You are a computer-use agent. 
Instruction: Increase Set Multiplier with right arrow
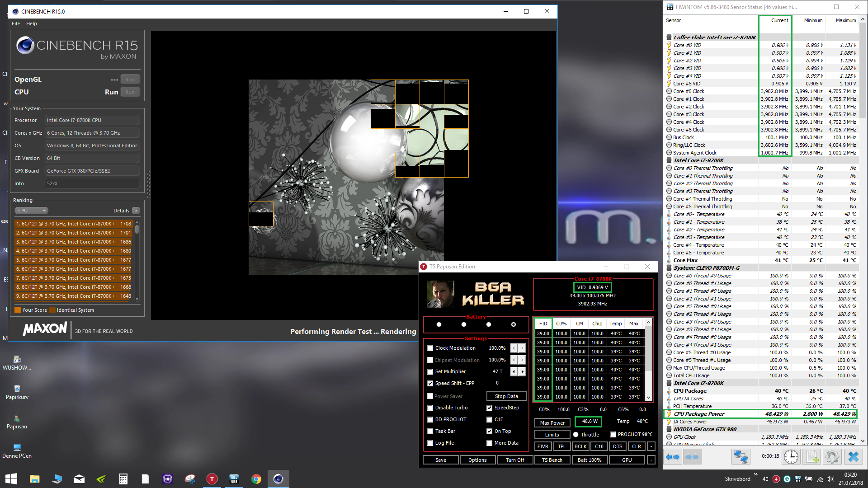point(522,371)
